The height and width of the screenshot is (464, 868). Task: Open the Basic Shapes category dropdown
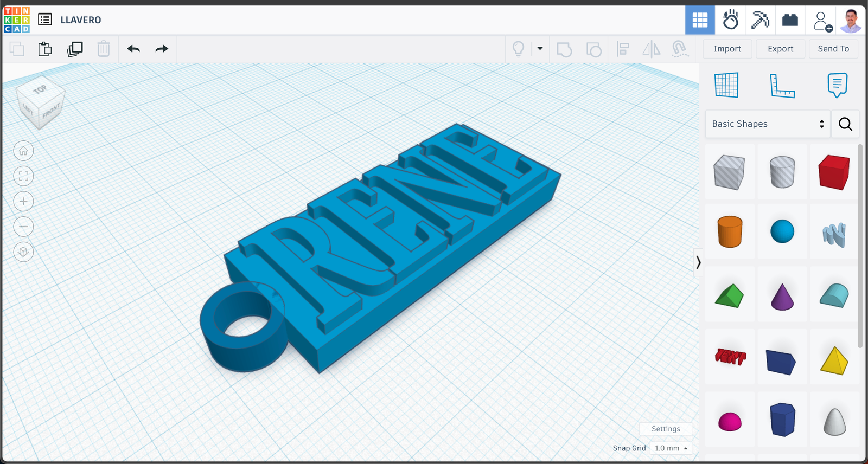click(768, 124)
